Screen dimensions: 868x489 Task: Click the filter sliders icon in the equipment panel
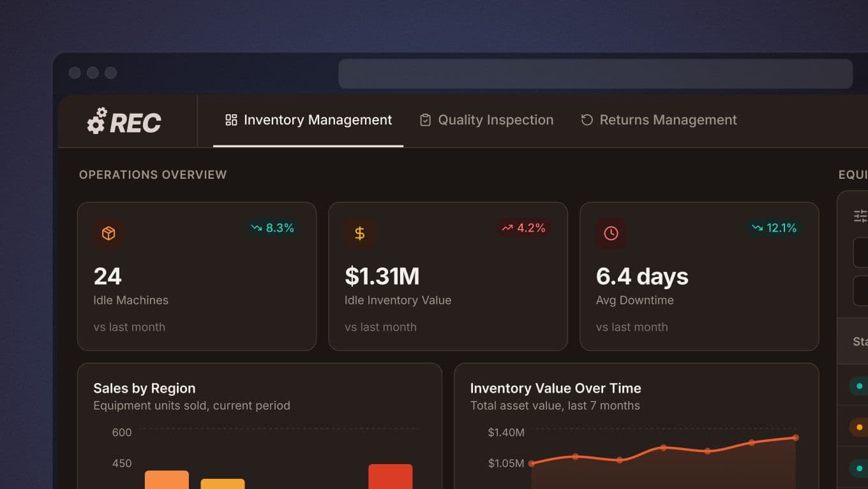(x=861, y=216)
